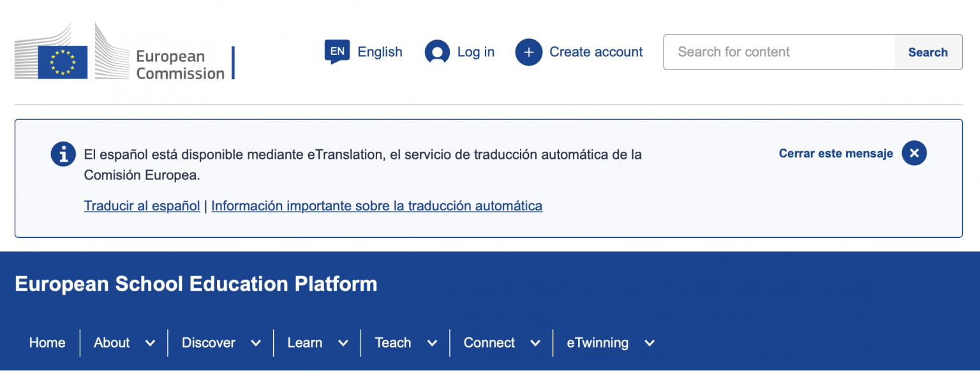Select the Log in person icon

pos(437,52)
